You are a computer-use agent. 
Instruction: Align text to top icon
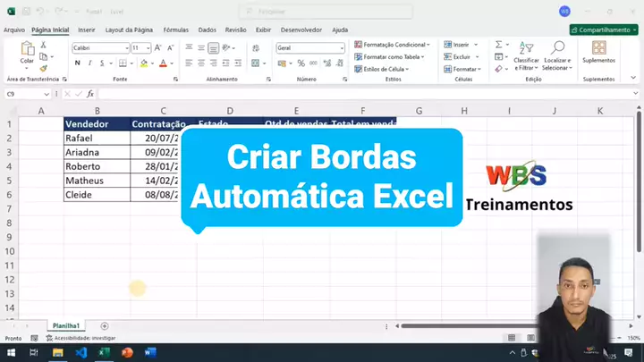coord(189,47)
